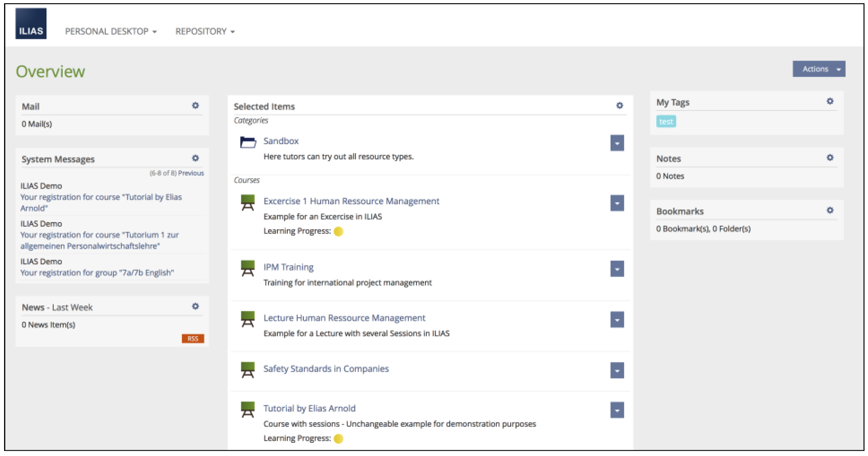Open Selected Items settings gear

click(x=619, y=105)
